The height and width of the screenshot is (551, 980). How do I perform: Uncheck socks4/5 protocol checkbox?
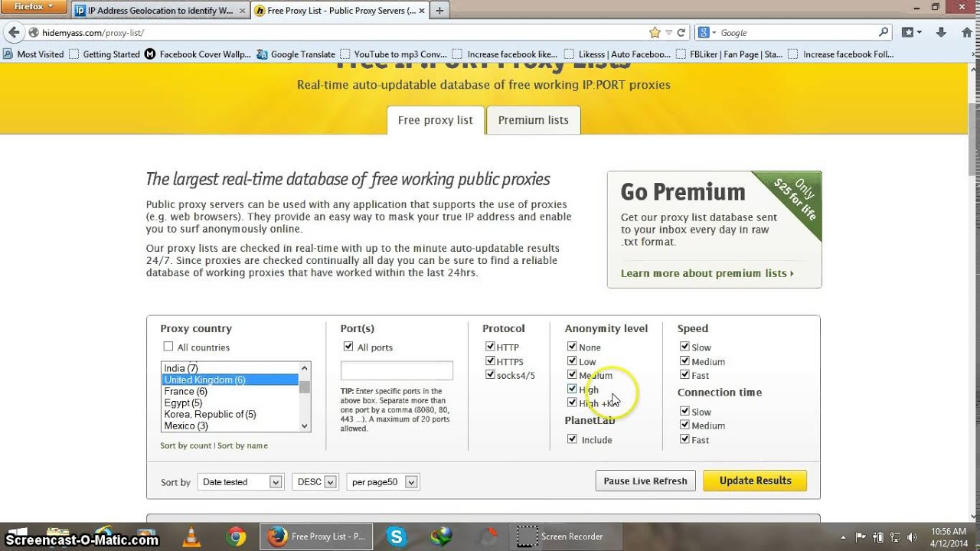tap(490, 375)
